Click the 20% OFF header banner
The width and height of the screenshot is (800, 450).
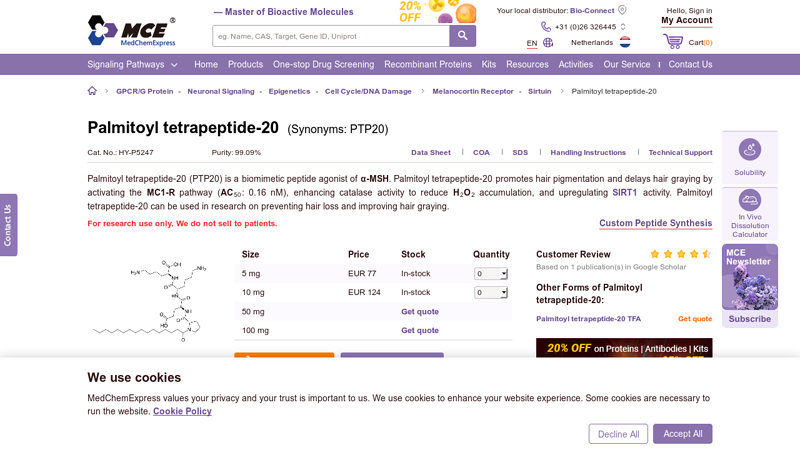(x=437, y=12)
